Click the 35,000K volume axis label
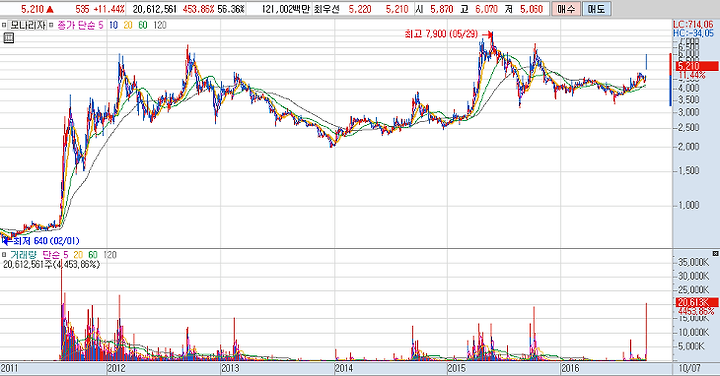 point(694,262)
